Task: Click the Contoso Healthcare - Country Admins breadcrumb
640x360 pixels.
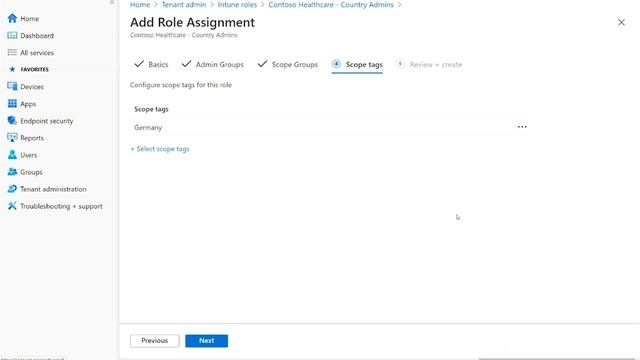Action: 331,4
